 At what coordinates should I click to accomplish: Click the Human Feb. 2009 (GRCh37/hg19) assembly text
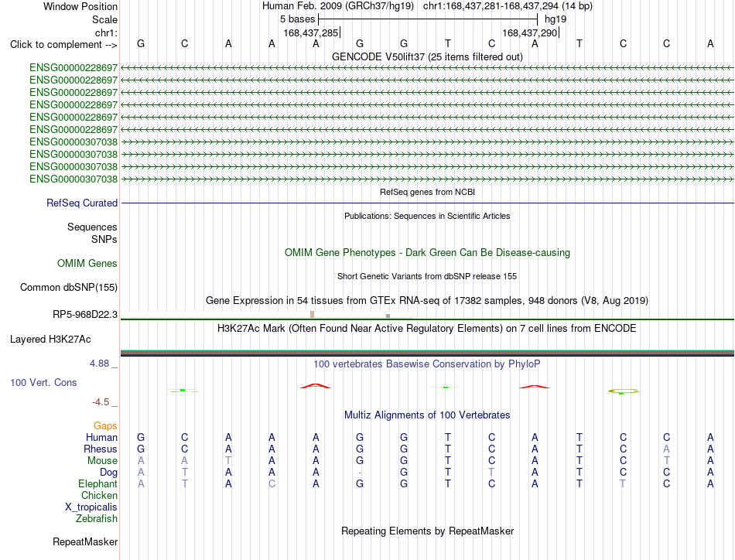click(337, 6)
